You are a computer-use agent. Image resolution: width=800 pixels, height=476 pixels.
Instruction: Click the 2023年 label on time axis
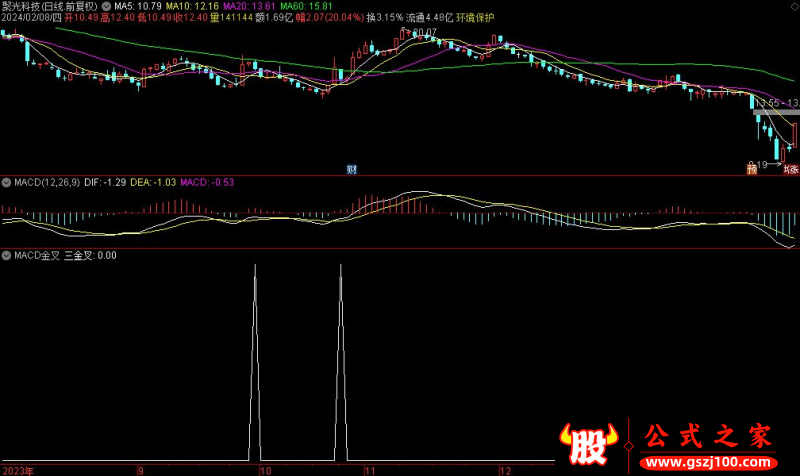coord(19,469)
